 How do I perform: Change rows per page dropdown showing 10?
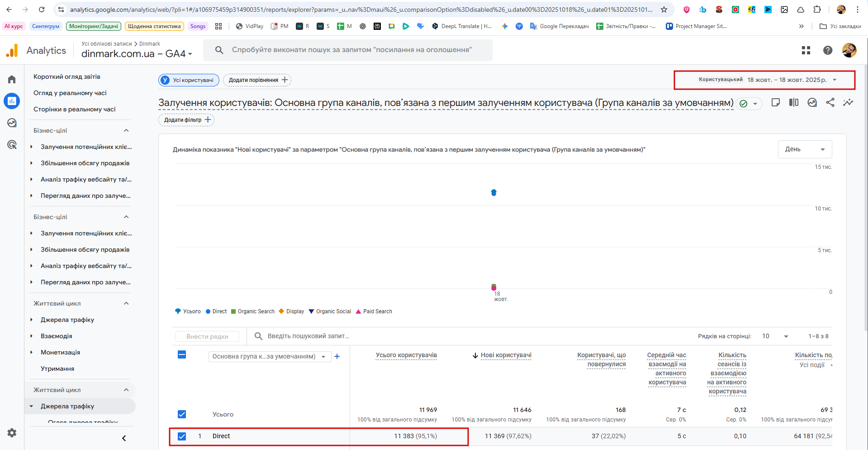tap(775, 336)
